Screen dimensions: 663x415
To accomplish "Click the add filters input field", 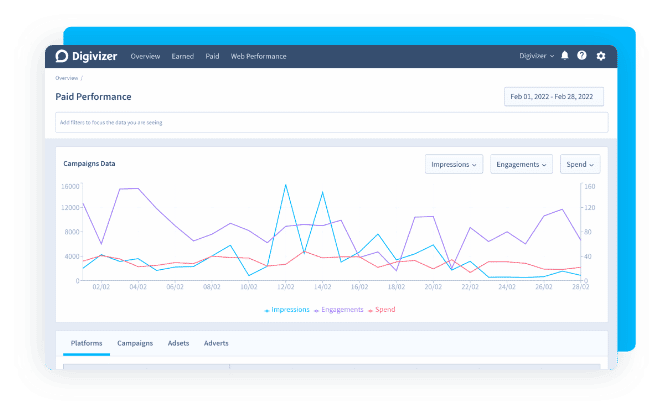I will click(331, 123).
